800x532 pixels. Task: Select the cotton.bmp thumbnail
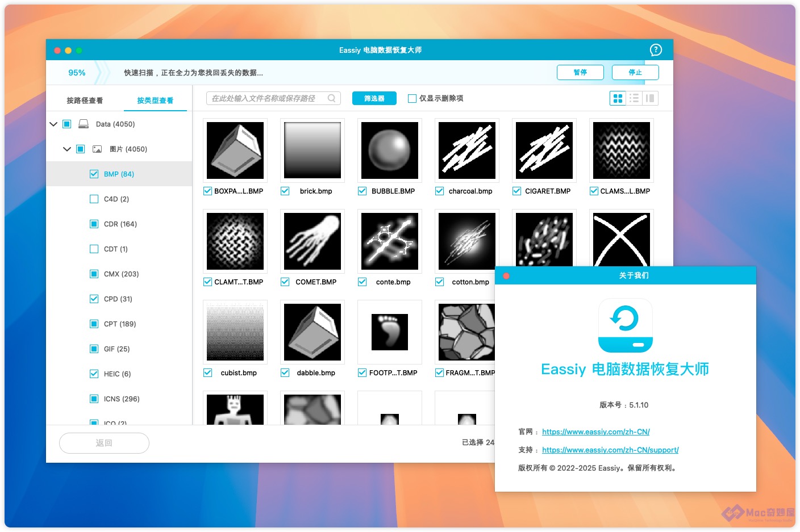(467, 241)
